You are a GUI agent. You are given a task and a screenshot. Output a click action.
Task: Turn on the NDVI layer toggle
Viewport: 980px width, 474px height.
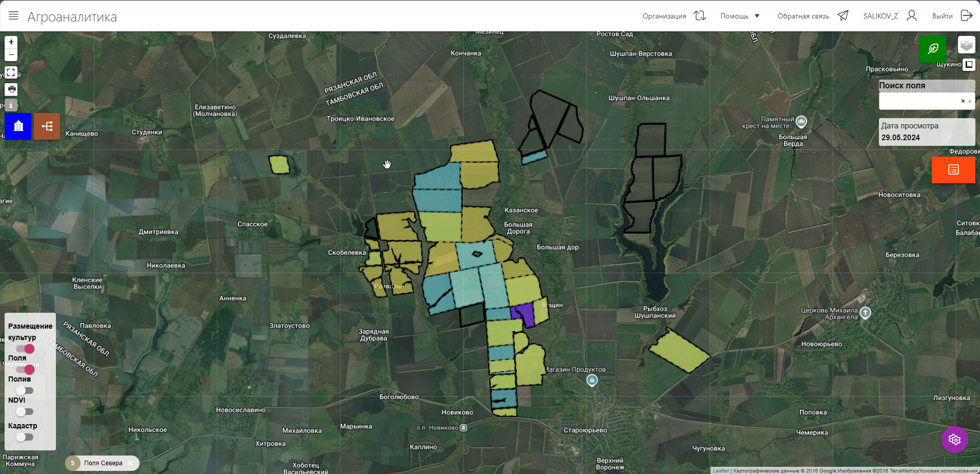(25, 411)
